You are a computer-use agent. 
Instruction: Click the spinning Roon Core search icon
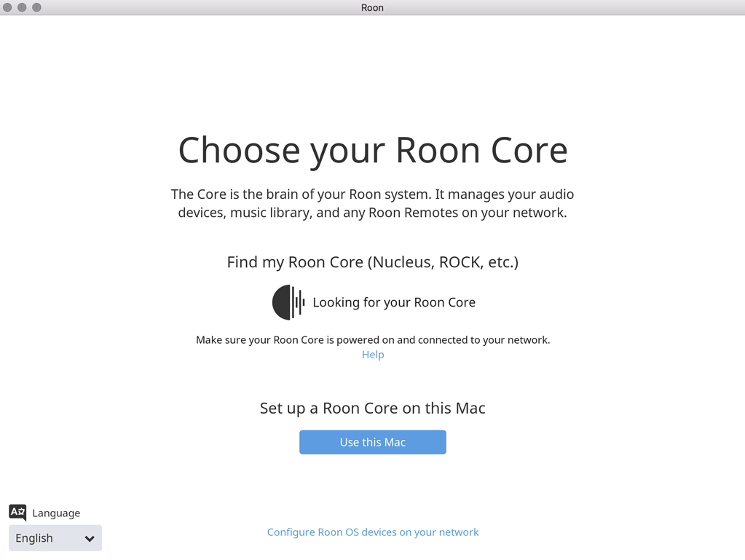[x=288, y=302]
